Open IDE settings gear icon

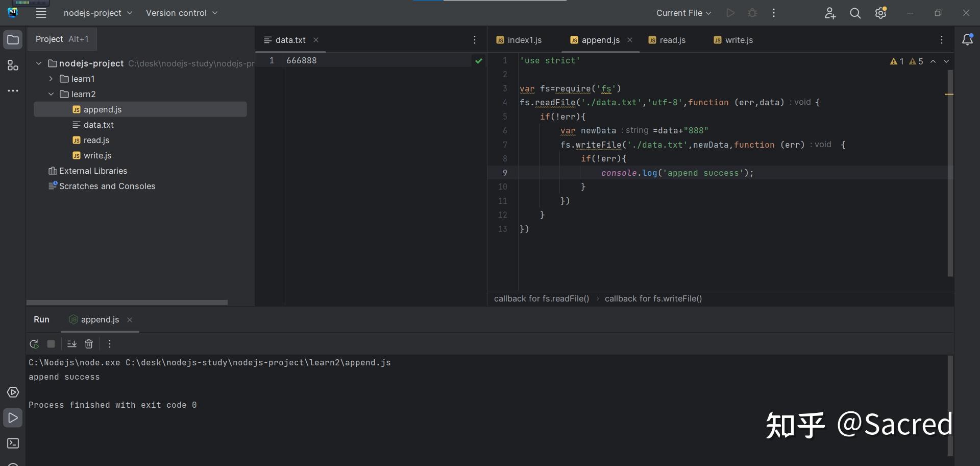[x=880, y=13]
